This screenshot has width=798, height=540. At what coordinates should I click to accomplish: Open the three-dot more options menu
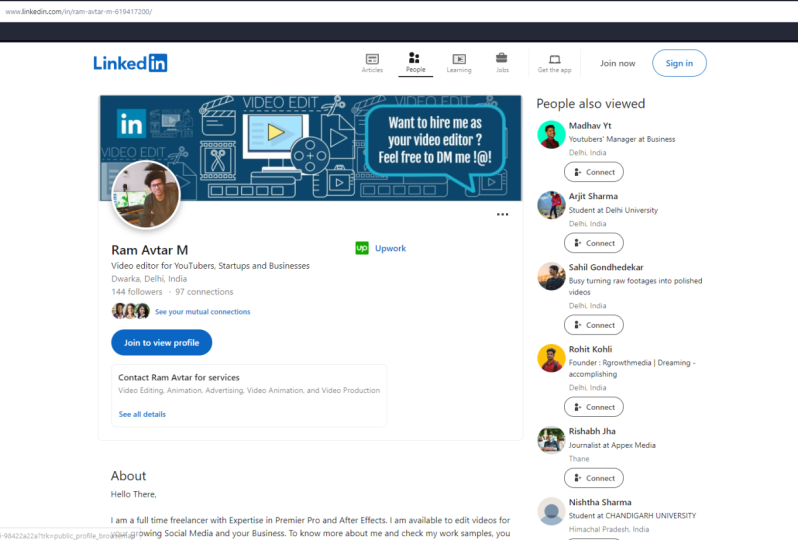coord(502,214)
